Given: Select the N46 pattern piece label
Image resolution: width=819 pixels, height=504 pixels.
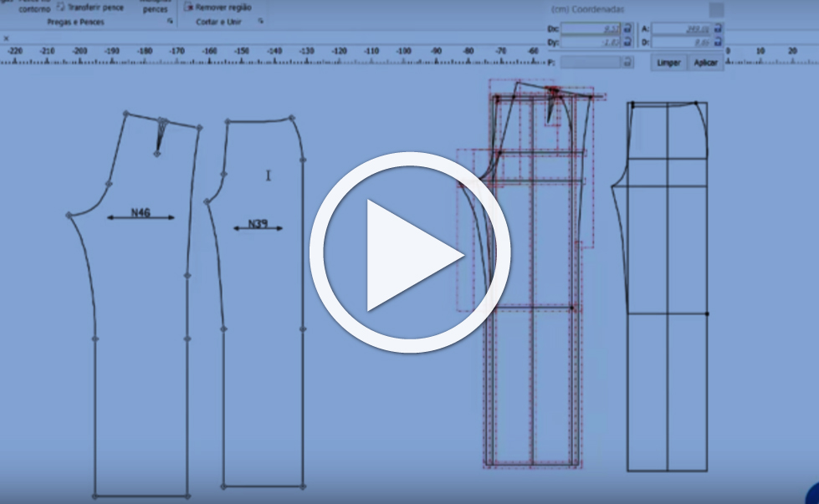Looking at the screenshot, I should tap(141, 212).
